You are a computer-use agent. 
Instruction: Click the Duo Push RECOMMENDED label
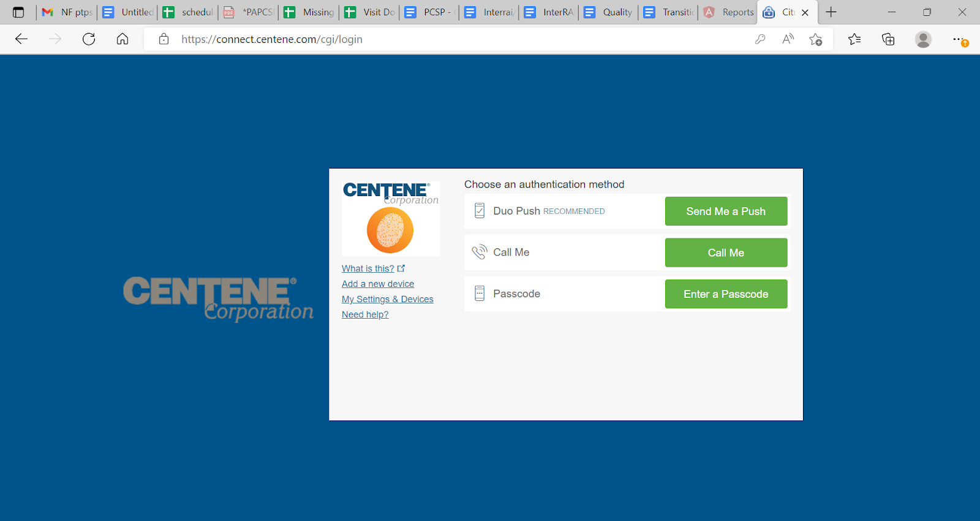pos(549,211)
